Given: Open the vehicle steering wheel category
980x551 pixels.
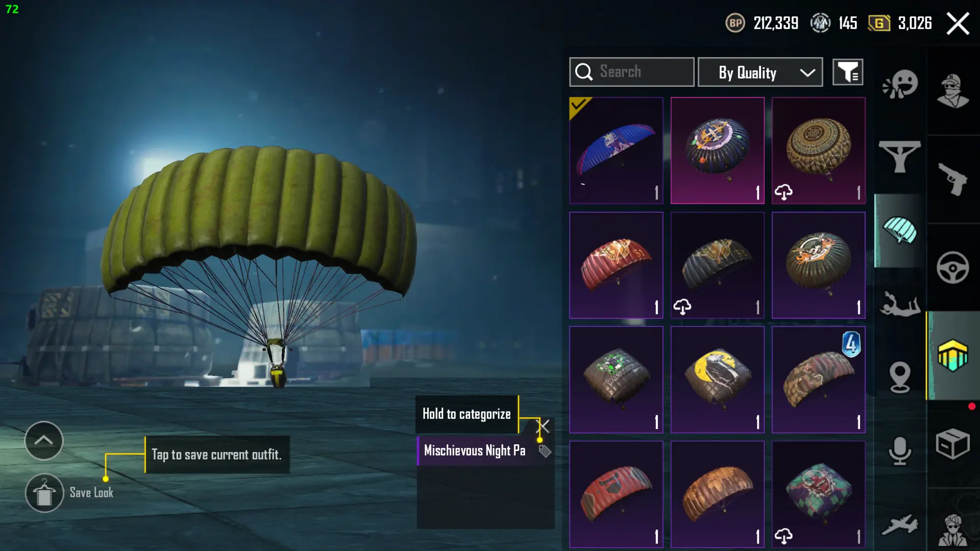Looking at the screenshot, I should tap(952, 267).
